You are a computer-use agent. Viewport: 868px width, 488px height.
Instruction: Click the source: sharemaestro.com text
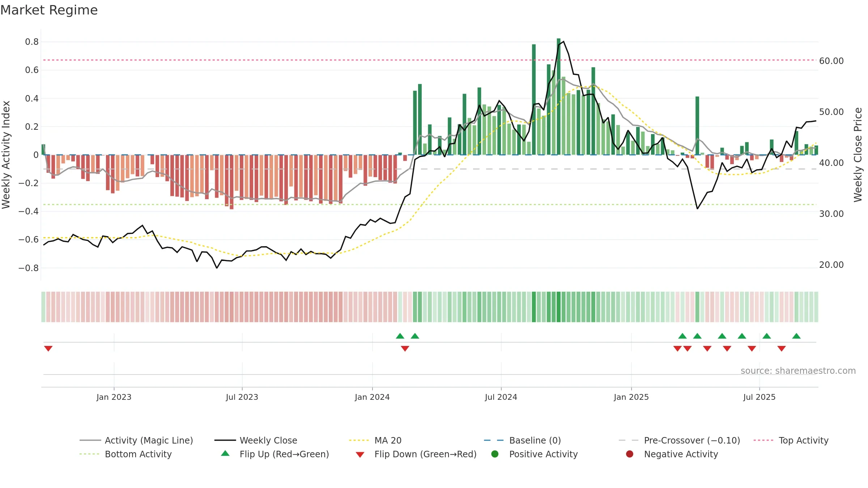(798, 371)
